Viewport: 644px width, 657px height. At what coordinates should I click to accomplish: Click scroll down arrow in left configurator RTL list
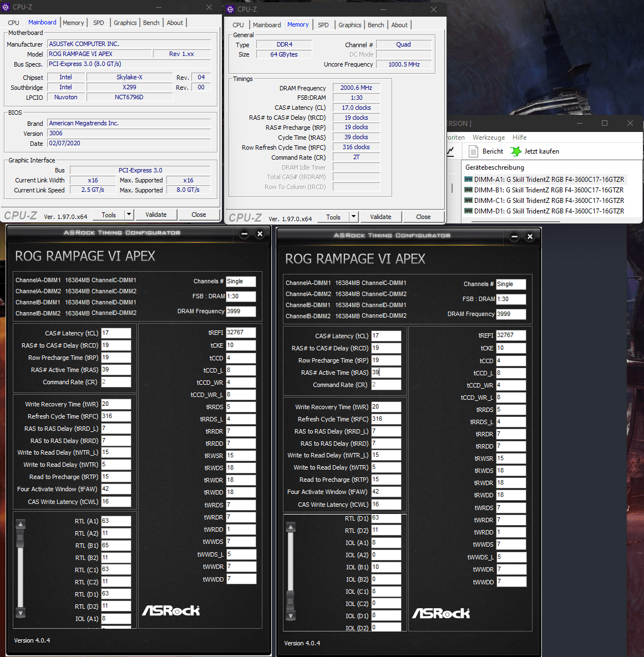point(20,613)
